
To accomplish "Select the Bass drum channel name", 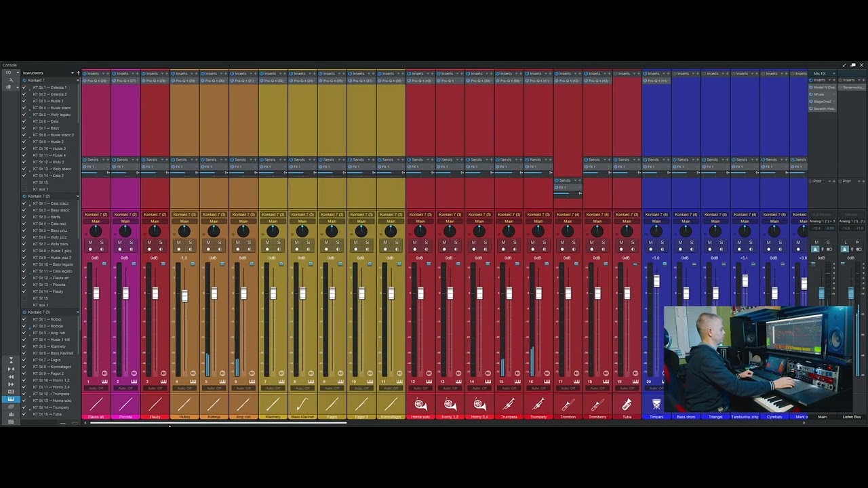I will pyautogui.click(x=686, y=417).
